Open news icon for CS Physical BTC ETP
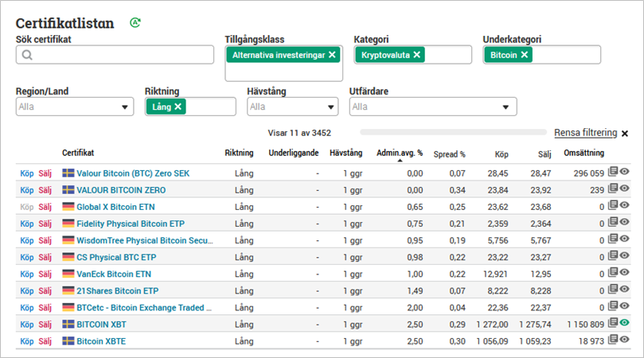The height and width of the screenshot is (358, 644). click(x=613, y=255)
